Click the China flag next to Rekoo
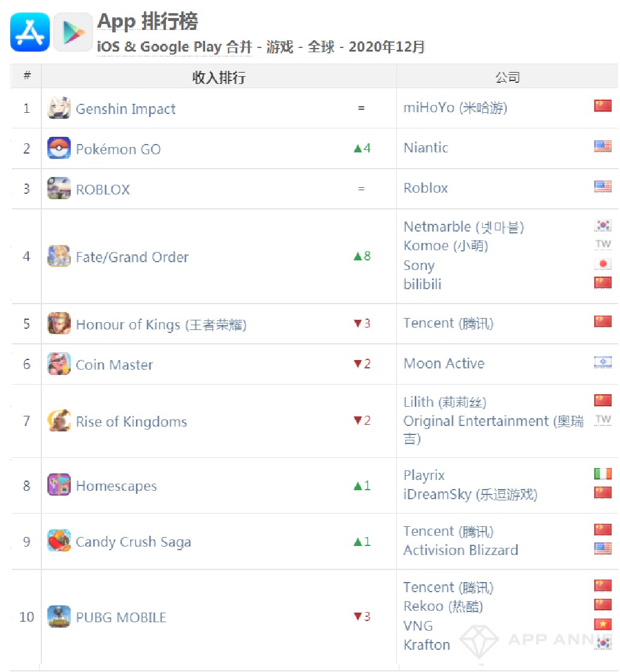Image resolution: width=620 pixels, height=672 pixels. [x=603, y=605]
